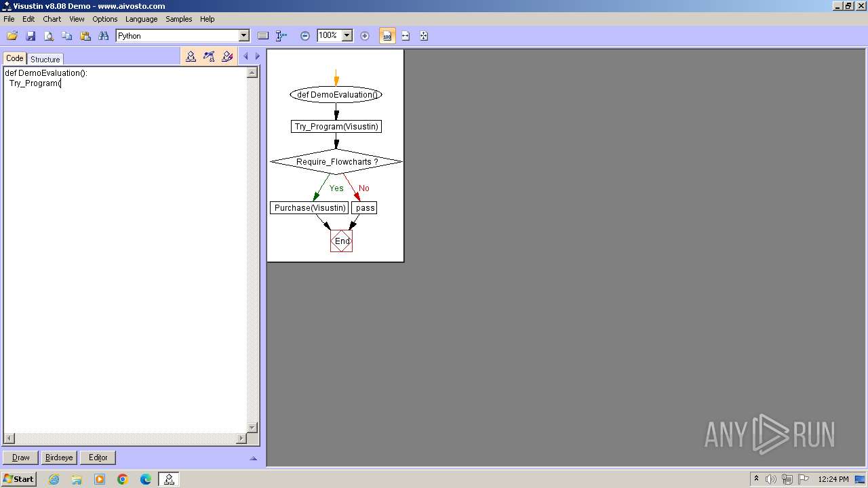
Task: Click code editor scroll up arrow
Action: coord(252,73)
